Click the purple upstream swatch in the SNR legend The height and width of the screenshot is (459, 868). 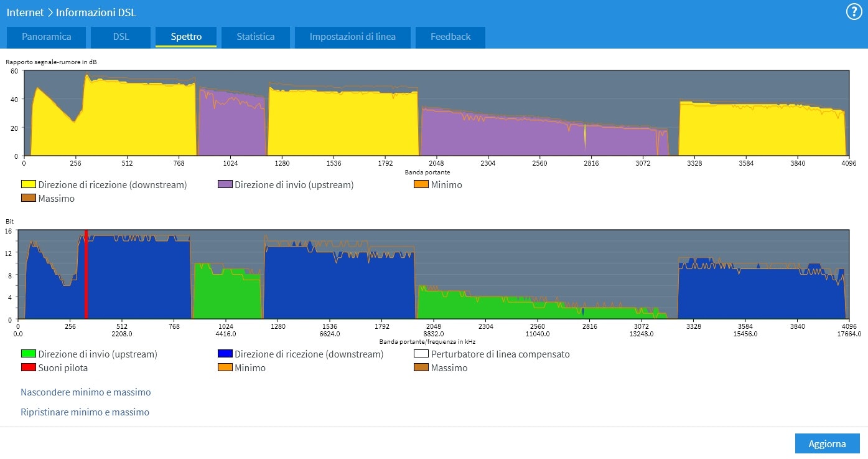[225, 185]
